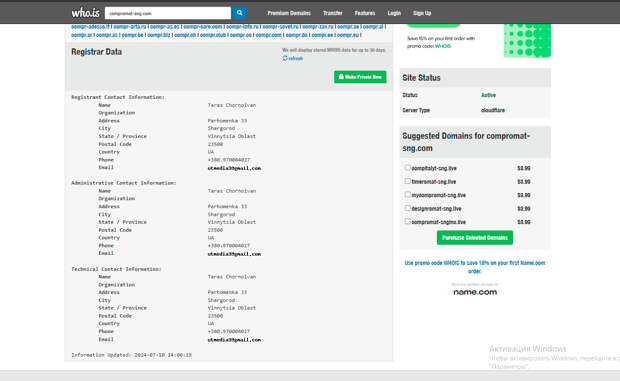The width and height of the screenshot is (620, 381).
Task: Click the Login link in the header
Action: [394, 13]
